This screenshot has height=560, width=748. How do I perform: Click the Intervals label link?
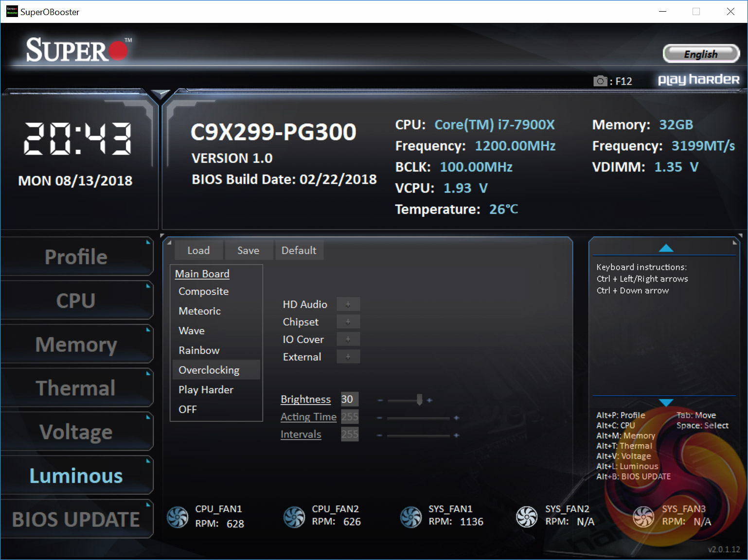301,434
